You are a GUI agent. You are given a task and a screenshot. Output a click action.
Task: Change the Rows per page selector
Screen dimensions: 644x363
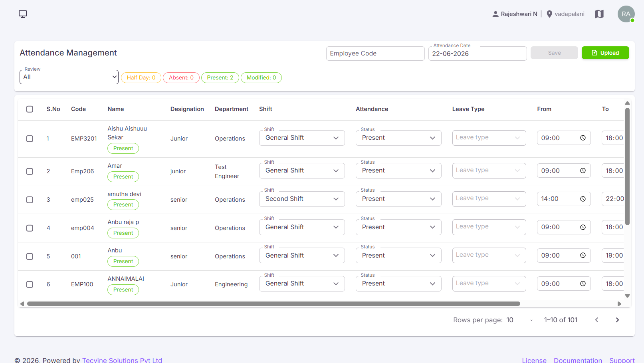[520, 320]
